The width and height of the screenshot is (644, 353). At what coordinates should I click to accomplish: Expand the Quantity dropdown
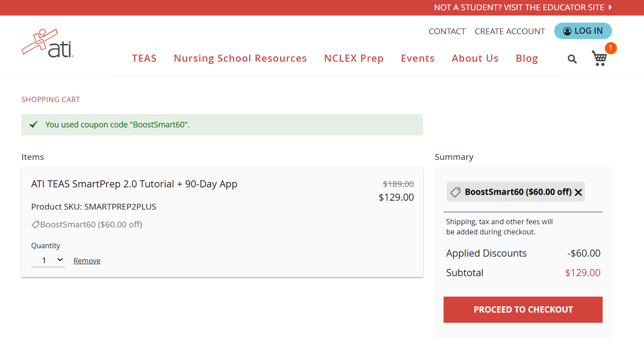coord(48,261)
